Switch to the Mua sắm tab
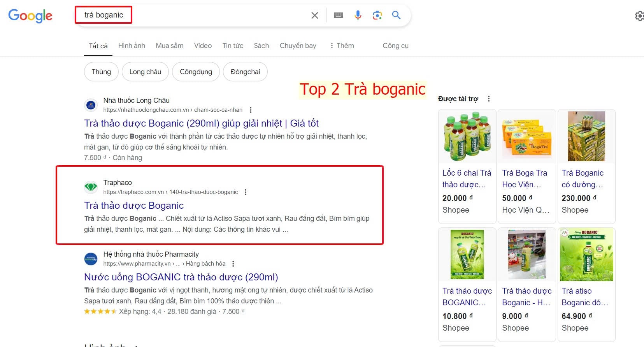Image resolution: width=644 pixels, height=347 pixels. click(170, 46)
